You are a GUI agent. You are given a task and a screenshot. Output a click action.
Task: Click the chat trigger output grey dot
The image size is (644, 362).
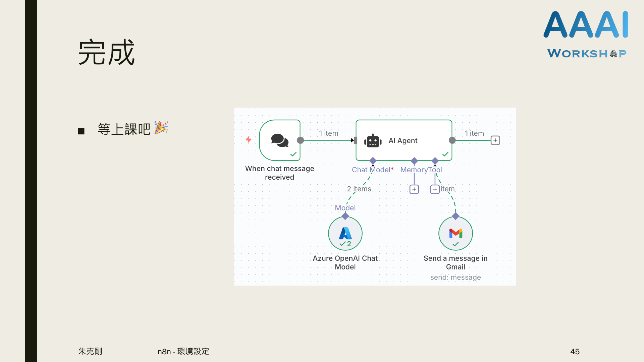(301, 140)
